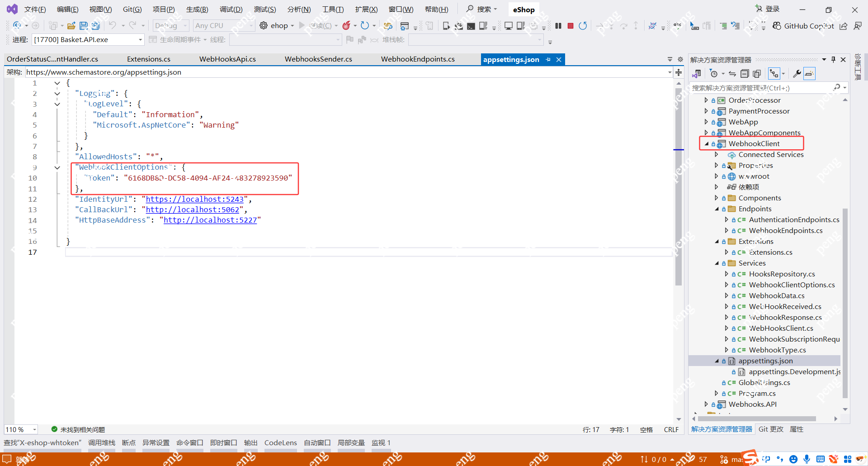
Task: Stop debugging with the red square
Action: tap(571, 26)
